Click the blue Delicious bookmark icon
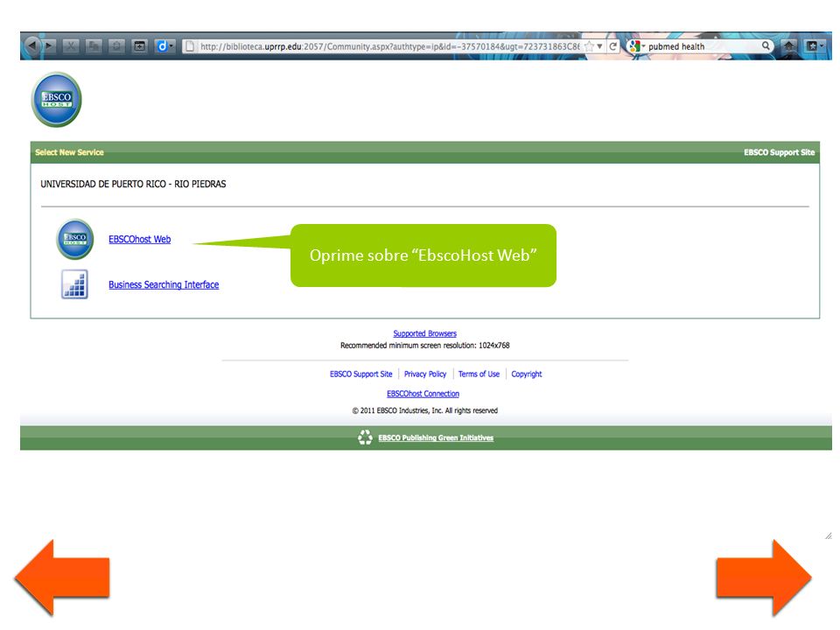 point(163,46)
